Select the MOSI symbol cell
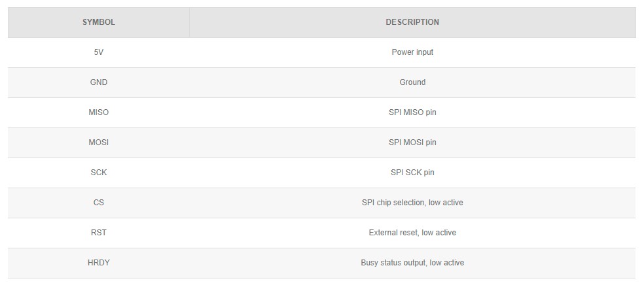Viewport: 644px width, 285px height. point(98,142)
